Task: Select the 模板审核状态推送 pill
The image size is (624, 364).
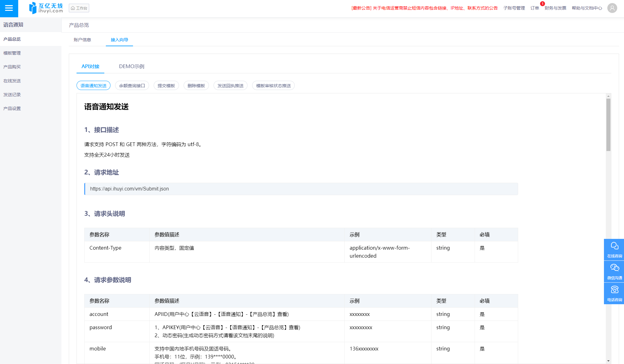Action: pyautogui.click(x=273, y=86)
